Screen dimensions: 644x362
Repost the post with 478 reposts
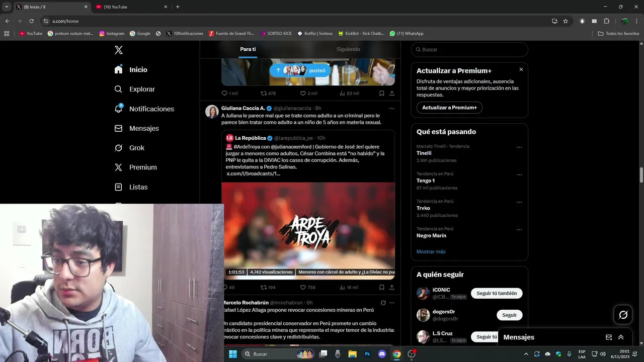(268, 94)
